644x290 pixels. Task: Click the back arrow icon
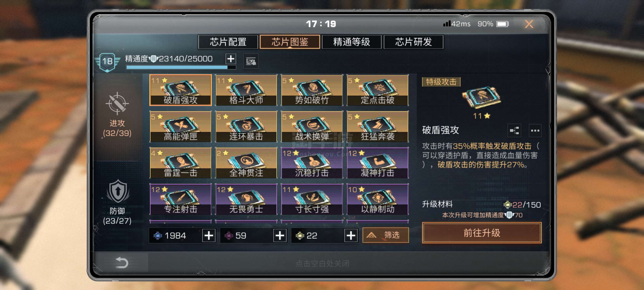[122, 263]
